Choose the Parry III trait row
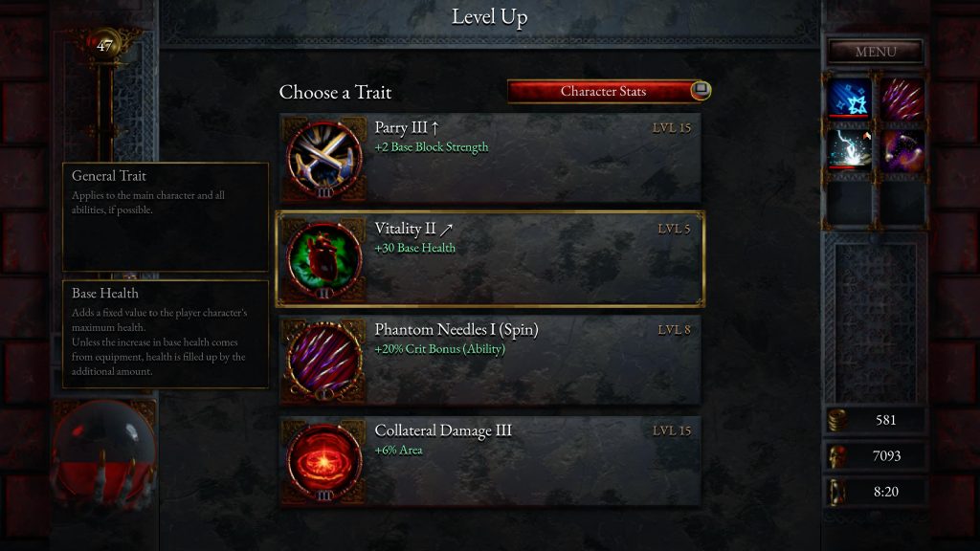Image resolution: width=980 pixels, height=551 pixels. (491, 159)
